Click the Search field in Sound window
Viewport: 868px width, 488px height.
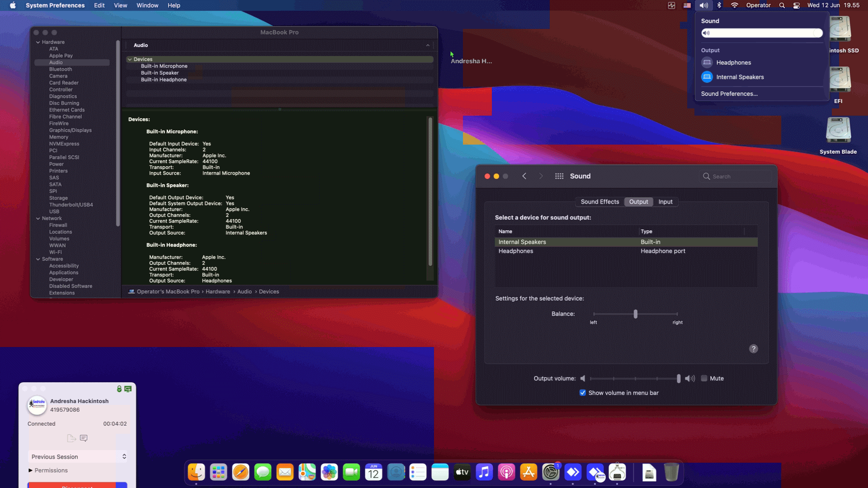pyautogui.click(x=736, y=176)
